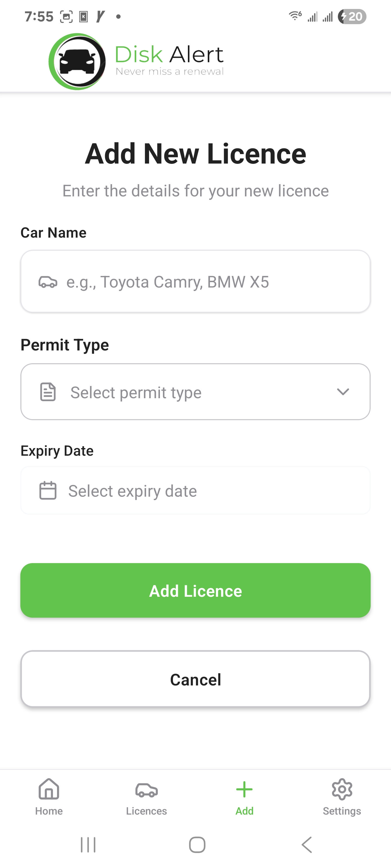
Task: Tap the document icon in Permit Type
Action: coord(48,392)
